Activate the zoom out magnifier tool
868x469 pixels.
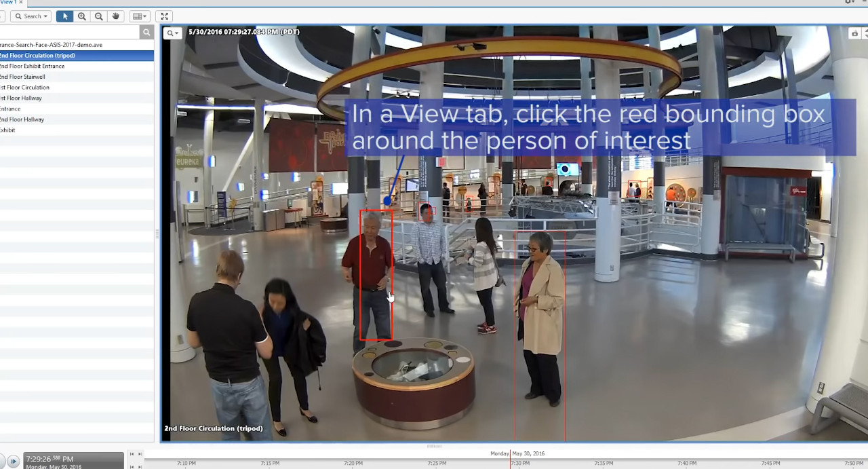pos(99,16)
